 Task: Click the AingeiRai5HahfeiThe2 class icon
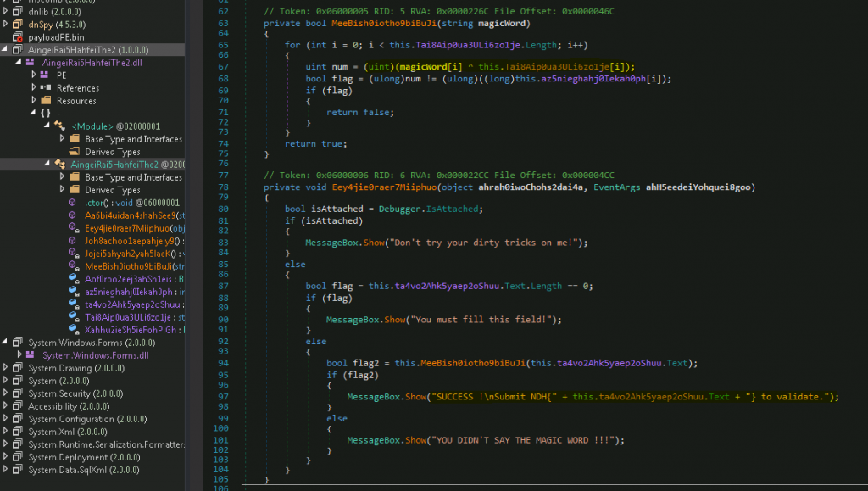point(59,164)
